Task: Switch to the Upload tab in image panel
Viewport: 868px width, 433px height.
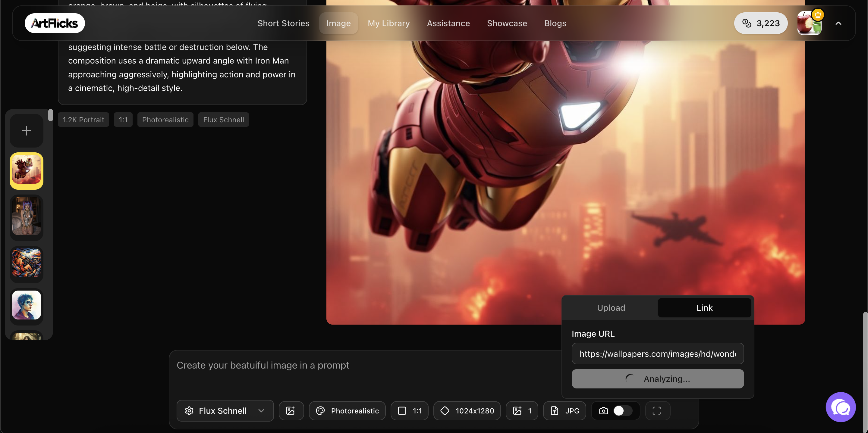Action: [x=611, y=307]
